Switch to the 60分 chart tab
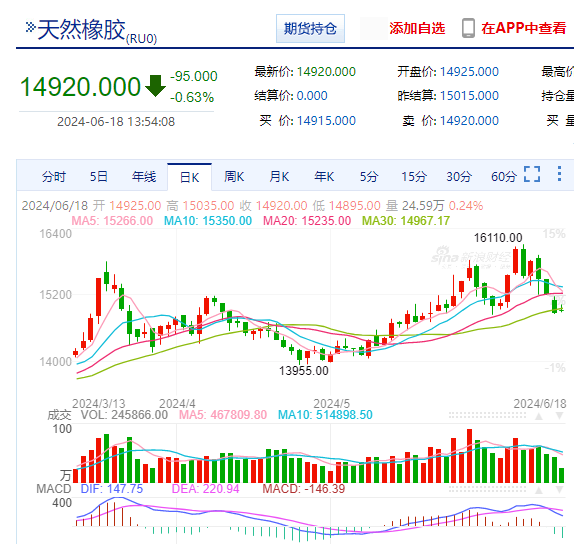This screenshot has width=574, height=544. click(504, 177)
